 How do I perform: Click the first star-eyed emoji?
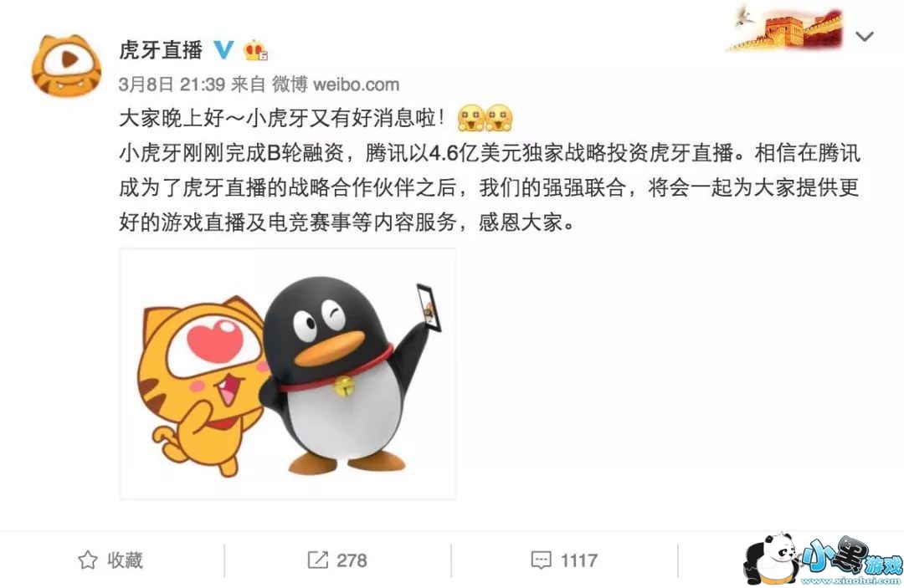coord(470,118)
